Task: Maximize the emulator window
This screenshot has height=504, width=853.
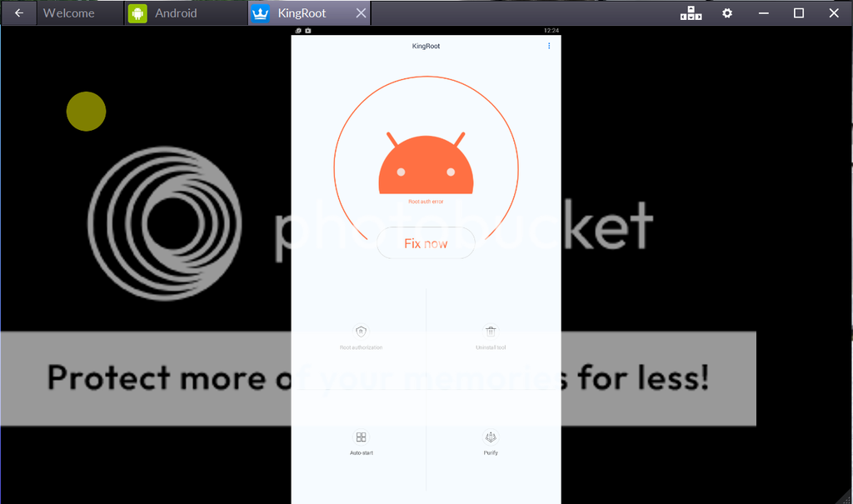Action: (799, 13)
